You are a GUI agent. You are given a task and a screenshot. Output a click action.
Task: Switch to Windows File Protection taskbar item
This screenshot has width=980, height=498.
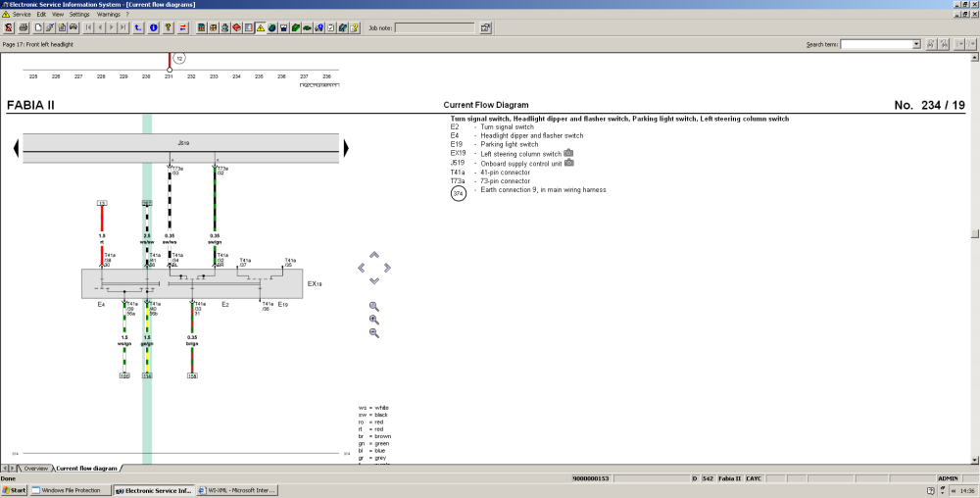coord(71,490)
